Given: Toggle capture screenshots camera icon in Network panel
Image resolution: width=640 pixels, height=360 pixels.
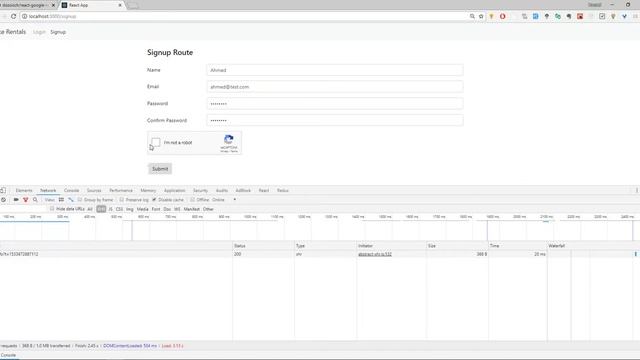Looking at the screenshot, I should click(x=16, y=200).
